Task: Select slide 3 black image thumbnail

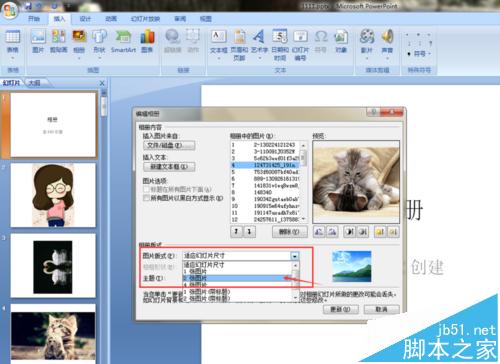Action: click(x=53, y=265)
